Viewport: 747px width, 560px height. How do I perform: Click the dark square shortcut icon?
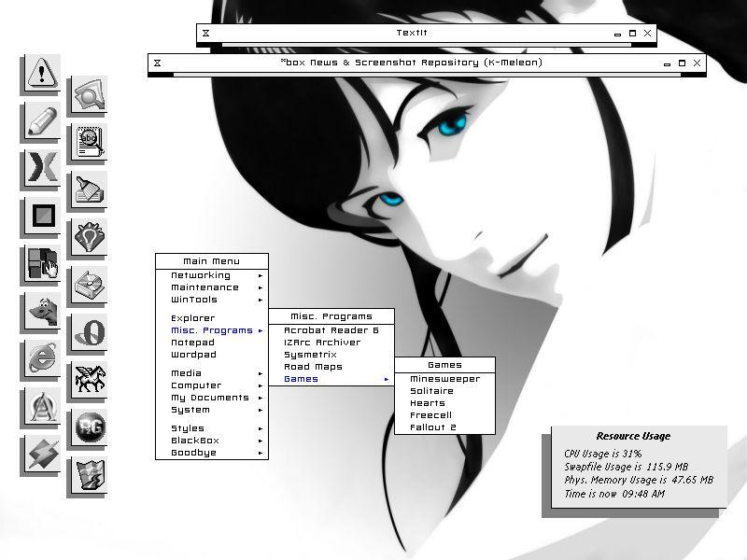[41, 216]
